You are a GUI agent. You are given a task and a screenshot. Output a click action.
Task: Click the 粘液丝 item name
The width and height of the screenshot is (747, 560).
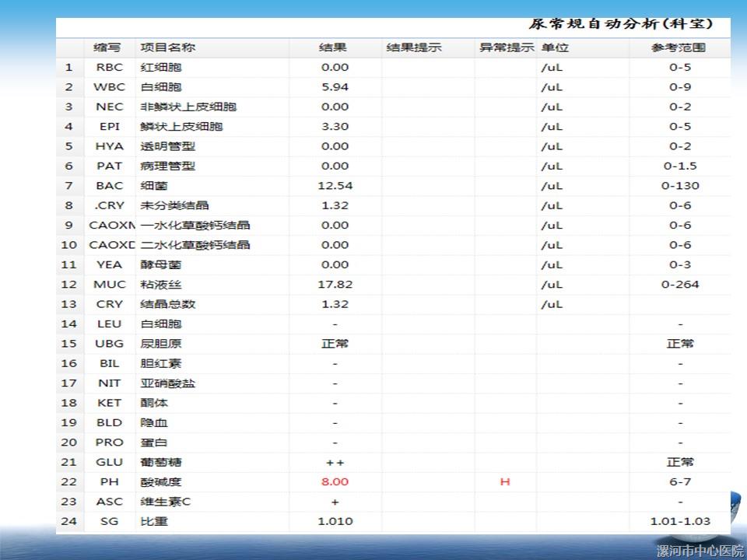(160, 285)
